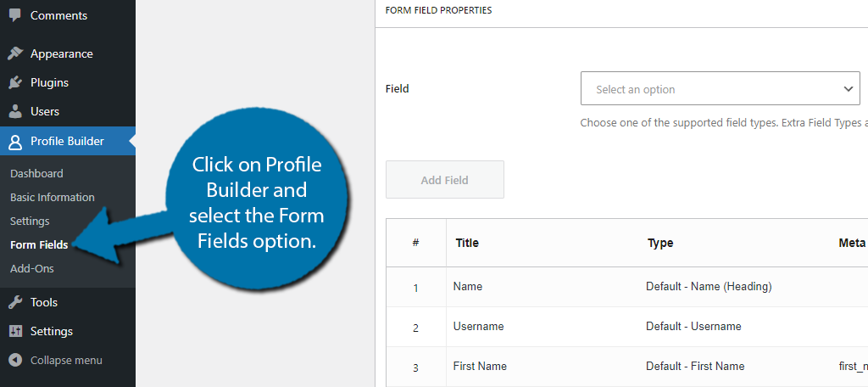868x387 pixels.
Task: Click the Plugins plug icon
Action: point(15,82)
